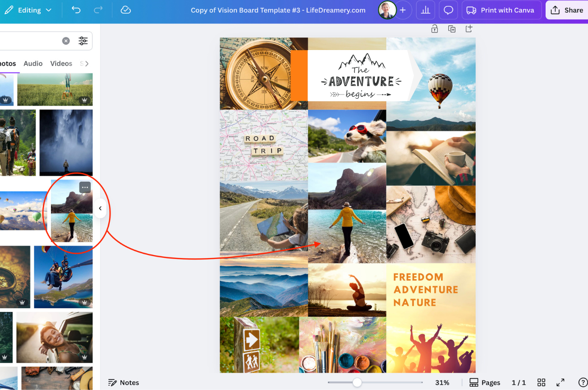Adjust the zoom slider handle
The image size is (588, 390).
coord(357,383)
